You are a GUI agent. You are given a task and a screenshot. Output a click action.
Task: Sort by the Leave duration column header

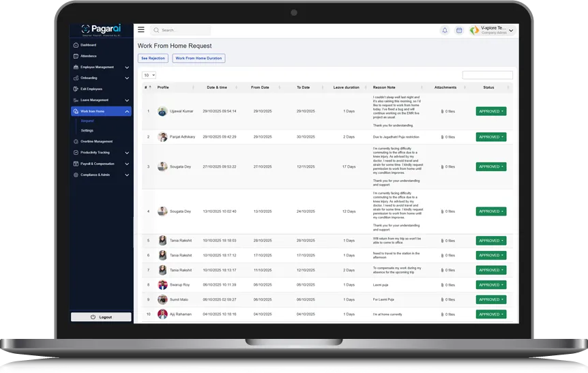click(347, 87)
